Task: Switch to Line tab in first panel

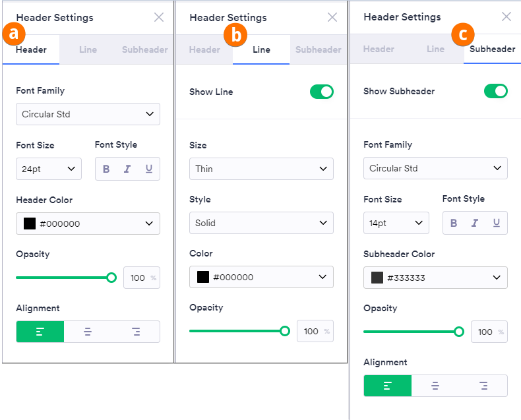Action: pyautogui.click(x=88, y=49)
